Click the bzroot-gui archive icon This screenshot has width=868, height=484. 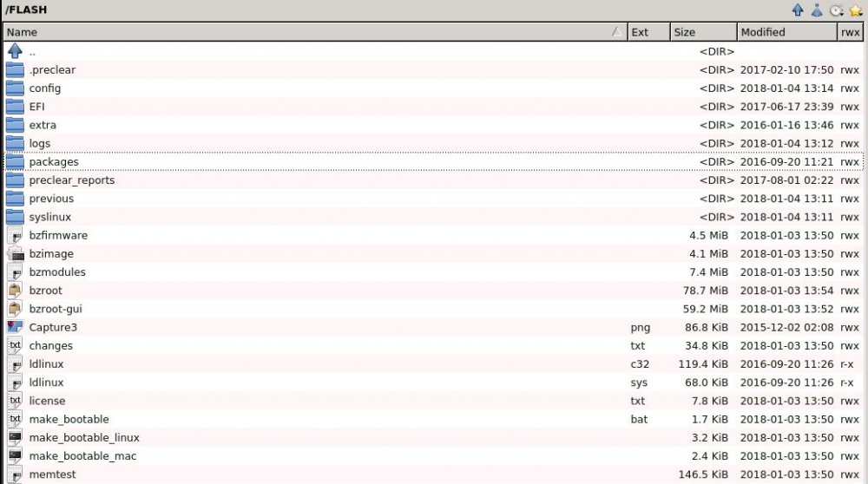click(x=15, y=308)
